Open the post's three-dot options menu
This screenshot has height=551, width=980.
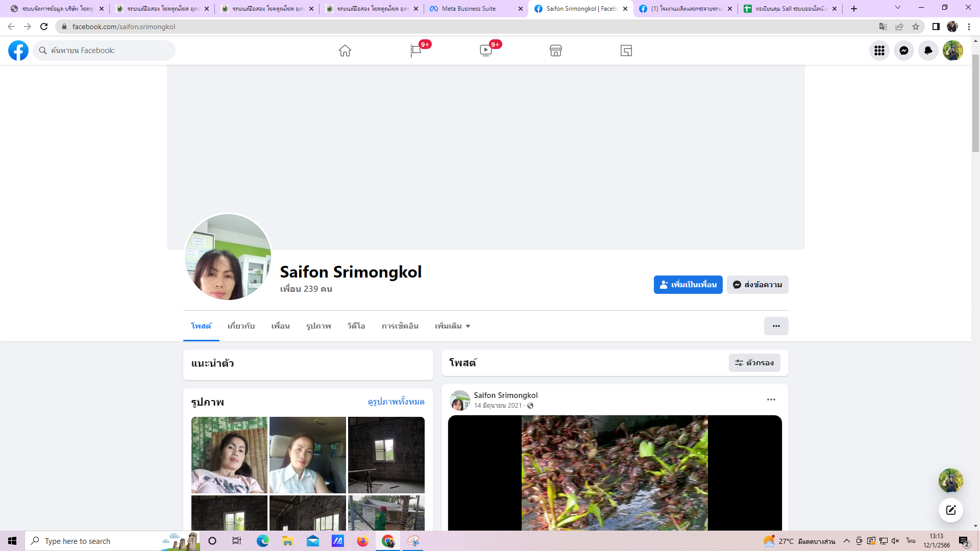click(771, 399)
